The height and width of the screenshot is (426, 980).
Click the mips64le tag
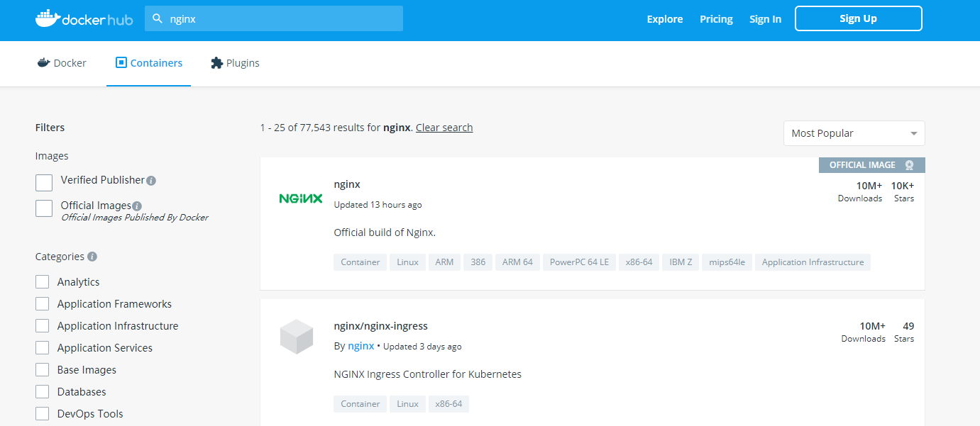(727, 262)
